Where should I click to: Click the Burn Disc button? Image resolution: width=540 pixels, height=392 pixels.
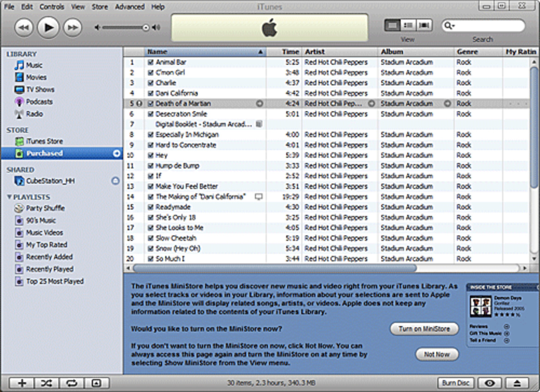coord(455,383)
